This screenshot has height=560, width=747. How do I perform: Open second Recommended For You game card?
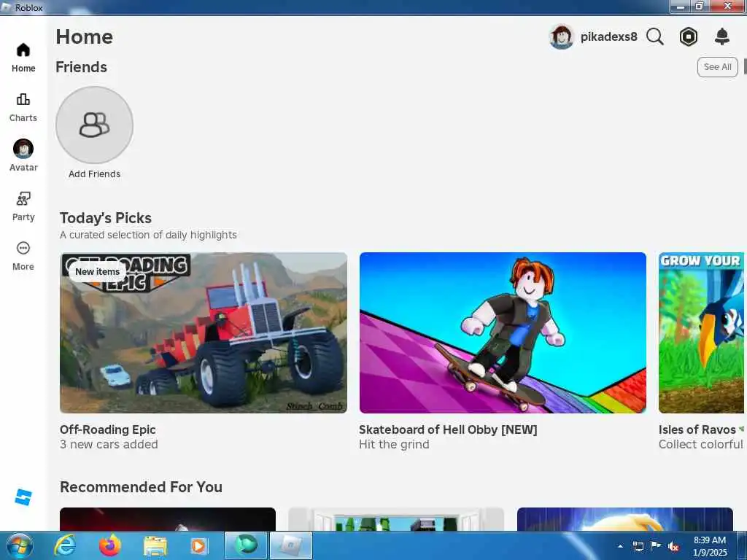pyautogui.click(x=396, y=519)
